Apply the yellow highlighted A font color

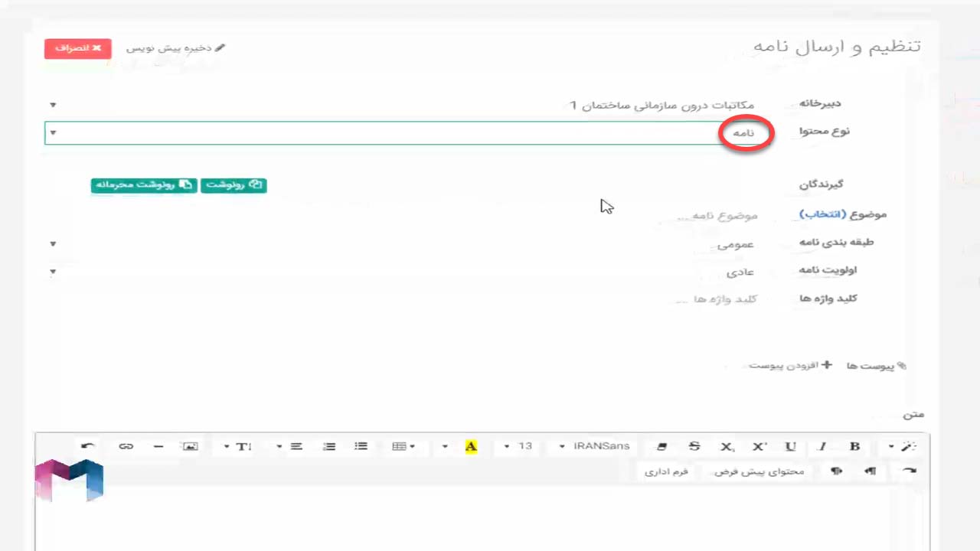pyautogui.click(x=471, y=446)
